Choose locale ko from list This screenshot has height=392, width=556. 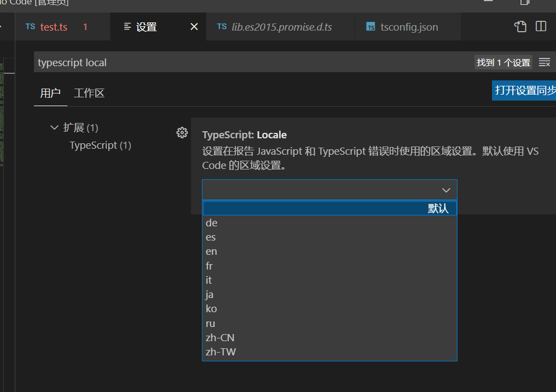(329, 309)
